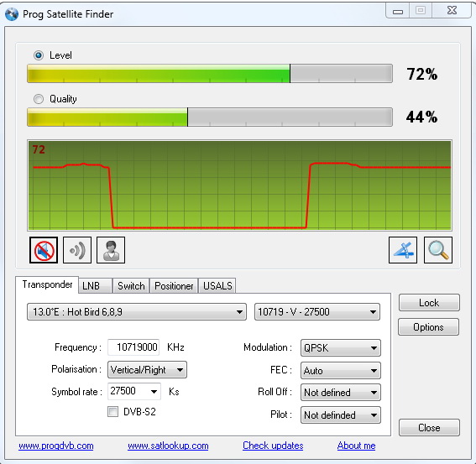Click Prog Satellite Finder title bar icon

coord(12,14)
